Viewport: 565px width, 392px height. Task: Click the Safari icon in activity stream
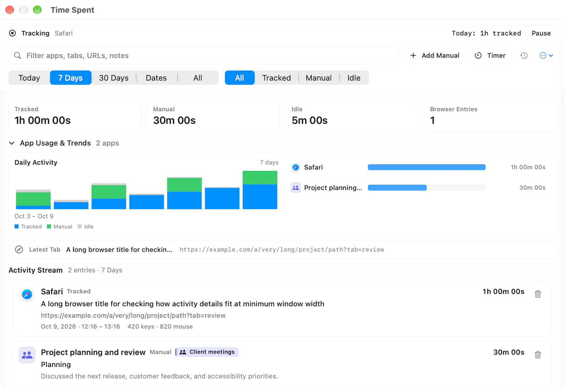click(x=27, y=294)
